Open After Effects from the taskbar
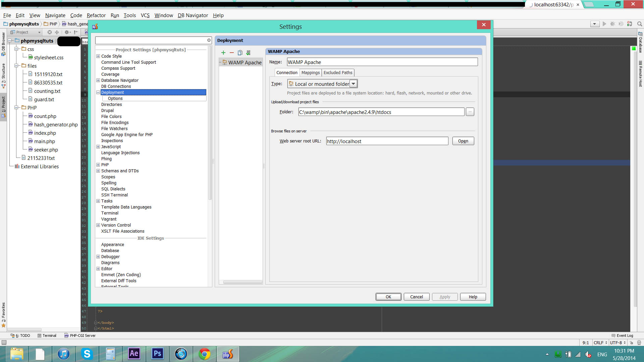Viewport: 644px width, 362px height. coord(134,354)
